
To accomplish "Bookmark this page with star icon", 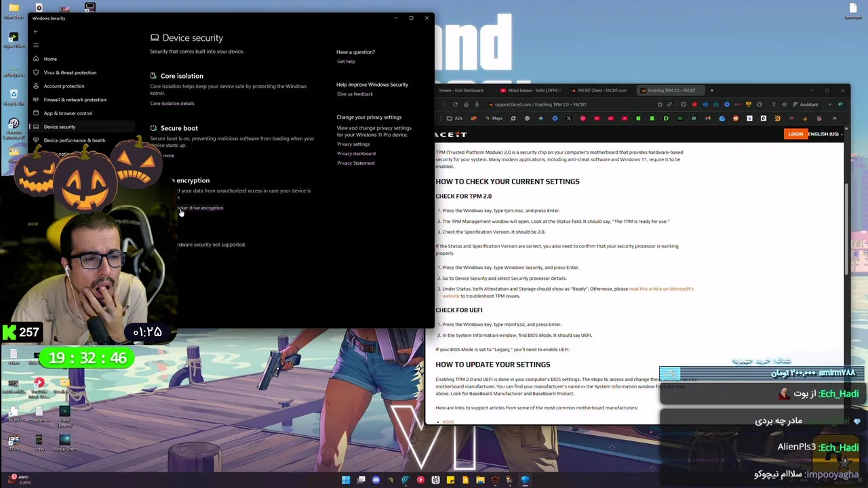I will [x=660, y=104].
